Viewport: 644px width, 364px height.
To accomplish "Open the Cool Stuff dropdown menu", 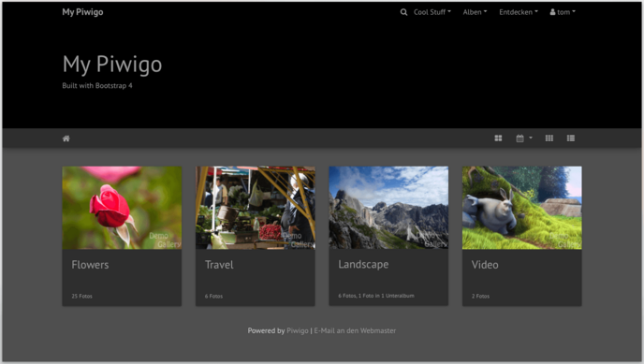I will pyautogui.click(x=432, y=12).
